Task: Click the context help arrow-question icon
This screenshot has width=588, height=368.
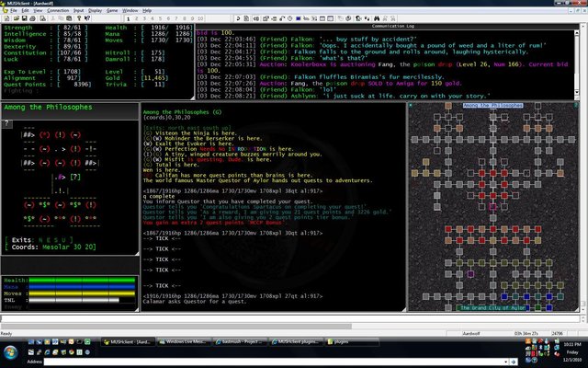Action: 87,18
